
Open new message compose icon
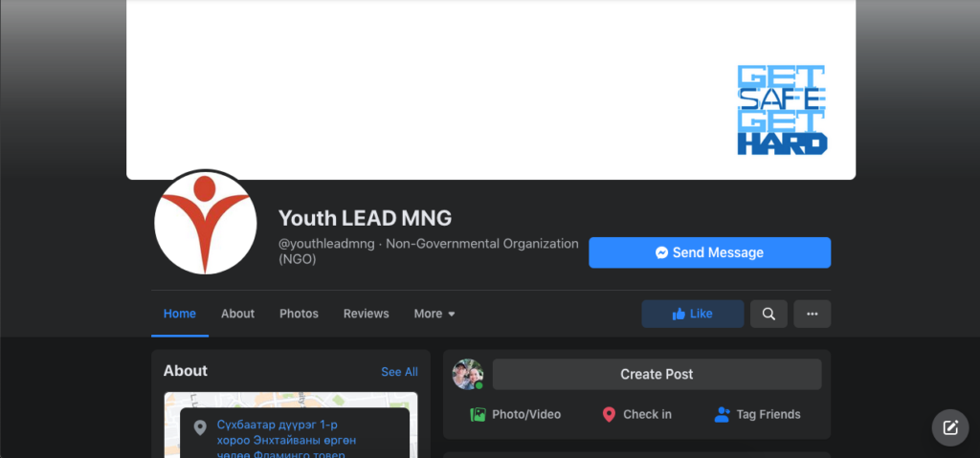click(x=950, y=427)
